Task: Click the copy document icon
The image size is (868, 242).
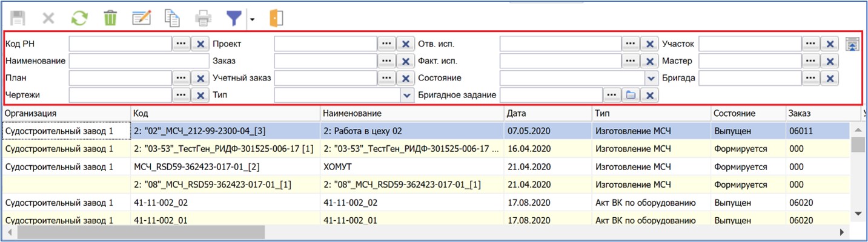Action: click(x=173, y=18)
